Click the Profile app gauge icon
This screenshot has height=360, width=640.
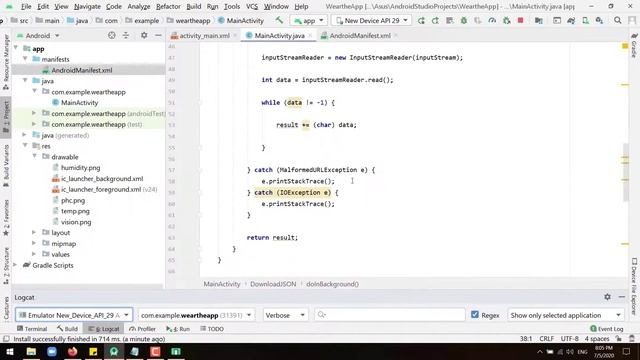pyautogui.click(x=492, y=20)
